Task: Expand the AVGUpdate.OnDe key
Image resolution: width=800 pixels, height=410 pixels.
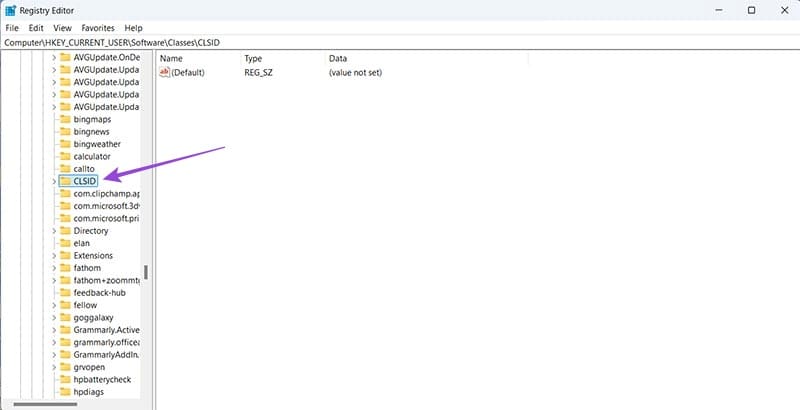Action: point(54,57)
